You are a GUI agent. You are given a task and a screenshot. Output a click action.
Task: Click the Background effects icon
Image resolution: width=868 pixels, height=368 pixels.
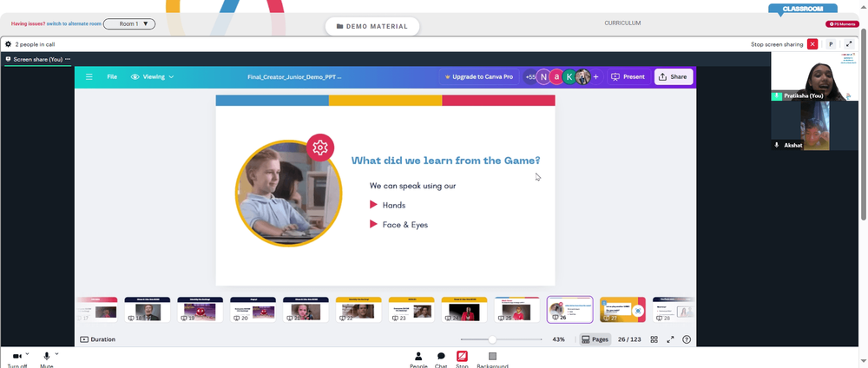(493, 357)
